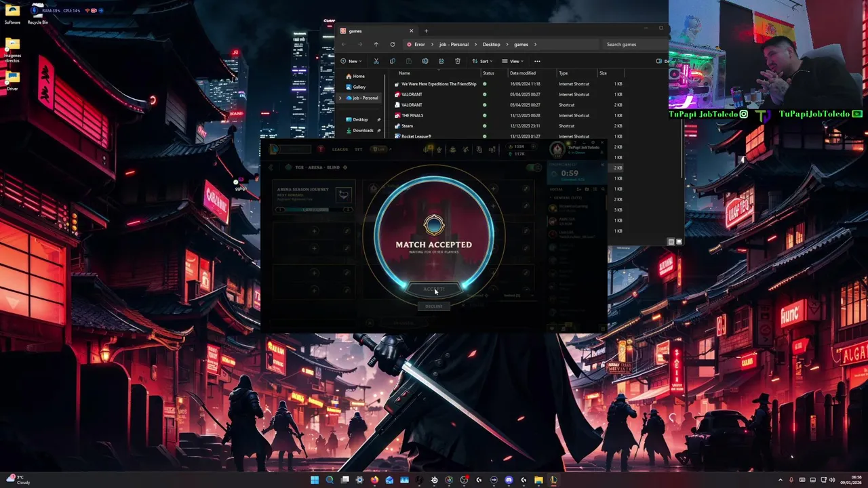This screenshot has height=488, width=868.
Task: Show hidden system tray icons
Action: (x=780, y=480)
